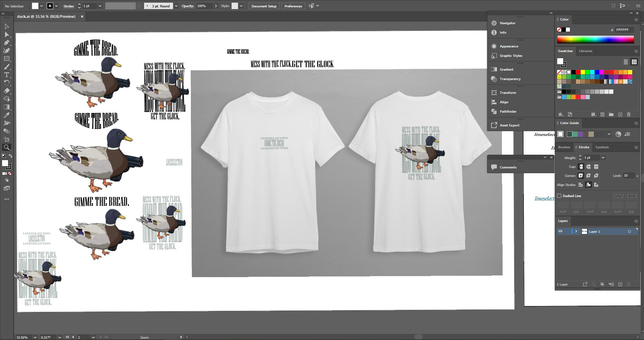Image resolution: width=644 pixels, height=340 pixels.
Task: Switch to the Libraries tab
Action: tap(585, 51)
